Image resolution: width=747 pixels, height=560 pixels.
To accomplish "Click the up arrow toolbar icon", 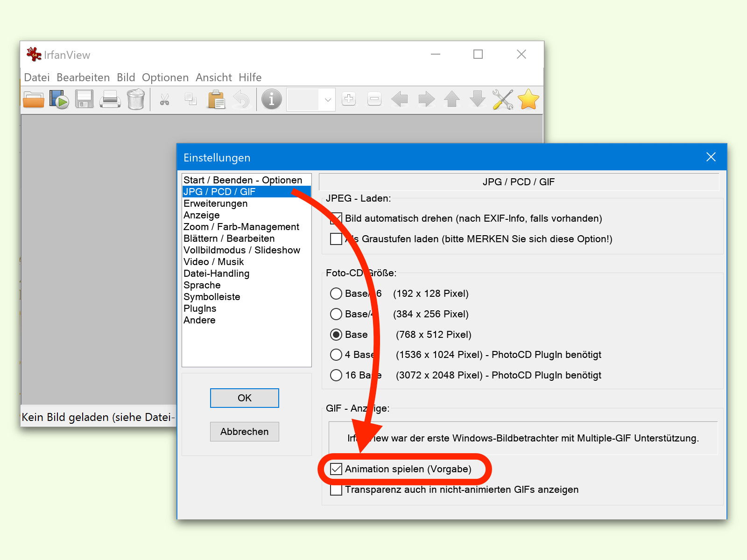I will click(x=451, y=99).
